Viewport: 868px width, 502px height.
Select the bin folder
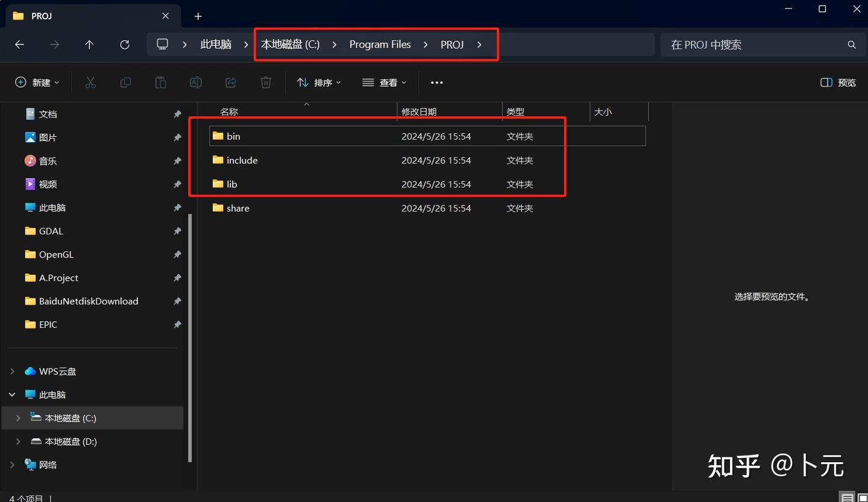pos(427,136)
